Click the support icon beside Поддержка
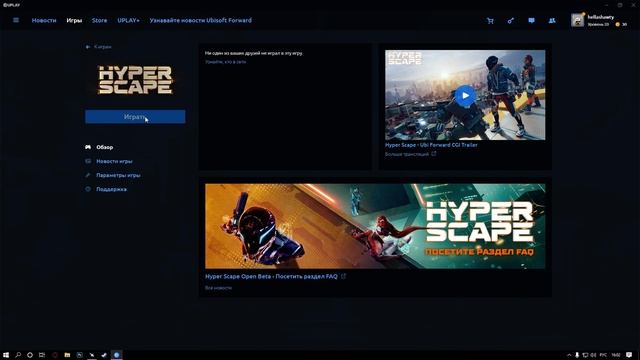The width and height of the screenshot is (640, 360). pyautogui.click(x=88, y=189)
